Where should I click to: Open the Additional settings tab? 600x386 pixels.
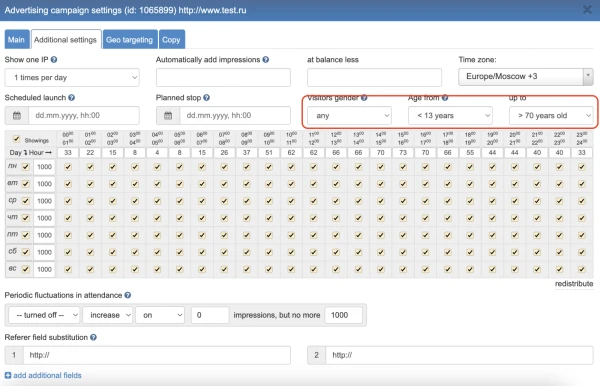click(x=66, y=39)
